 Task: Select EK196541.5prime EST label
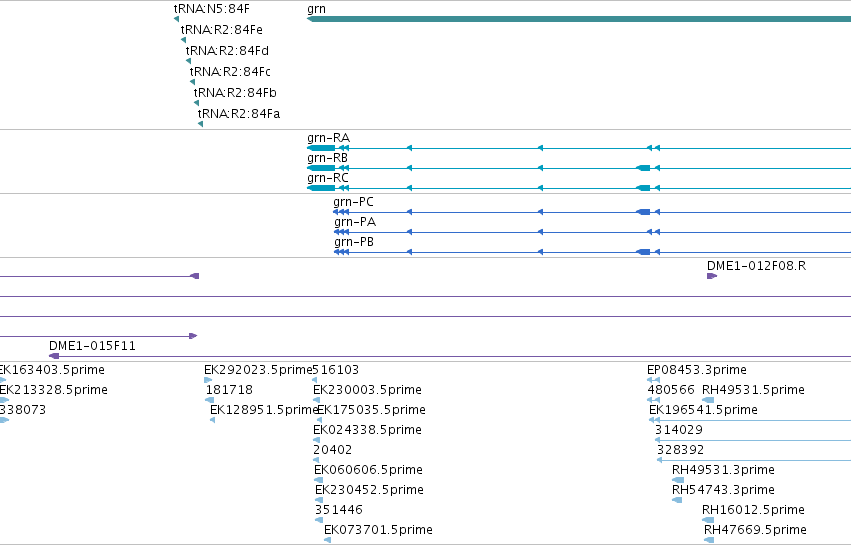click(x=703, y=410)
